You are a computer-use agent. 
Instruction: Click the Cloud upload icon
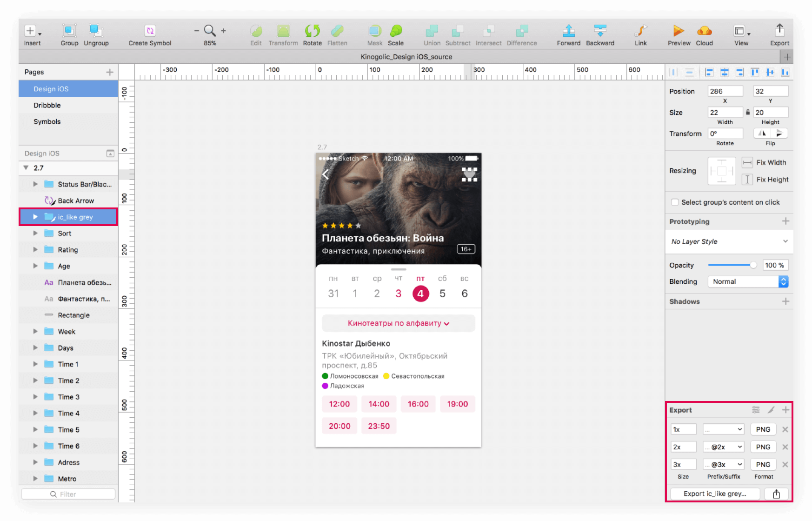point(704,31)
